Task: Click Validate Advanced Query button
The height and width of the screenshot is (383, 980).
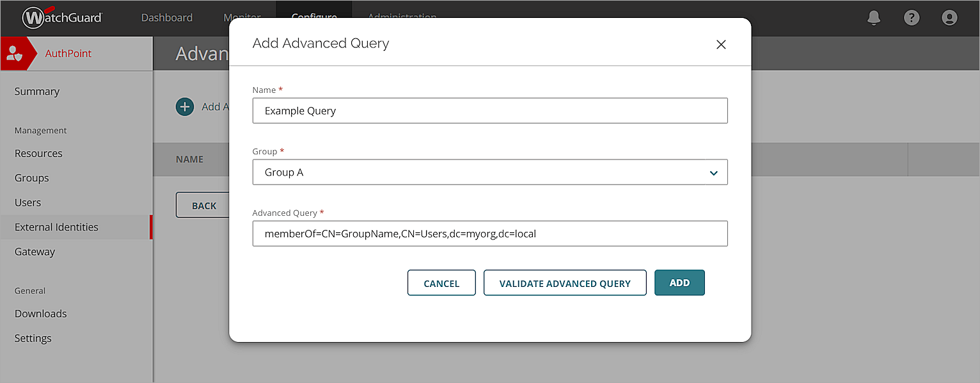Action: [565, 283]
